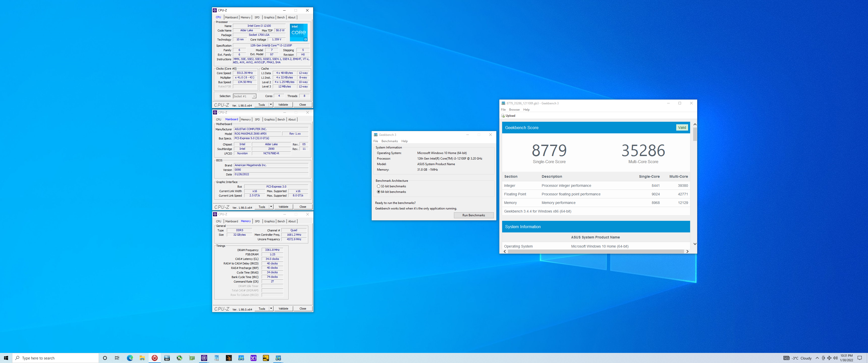Click Validate in the Memory CPU-Z window
Screen dimensions: 868x363
tap(283, 309)
